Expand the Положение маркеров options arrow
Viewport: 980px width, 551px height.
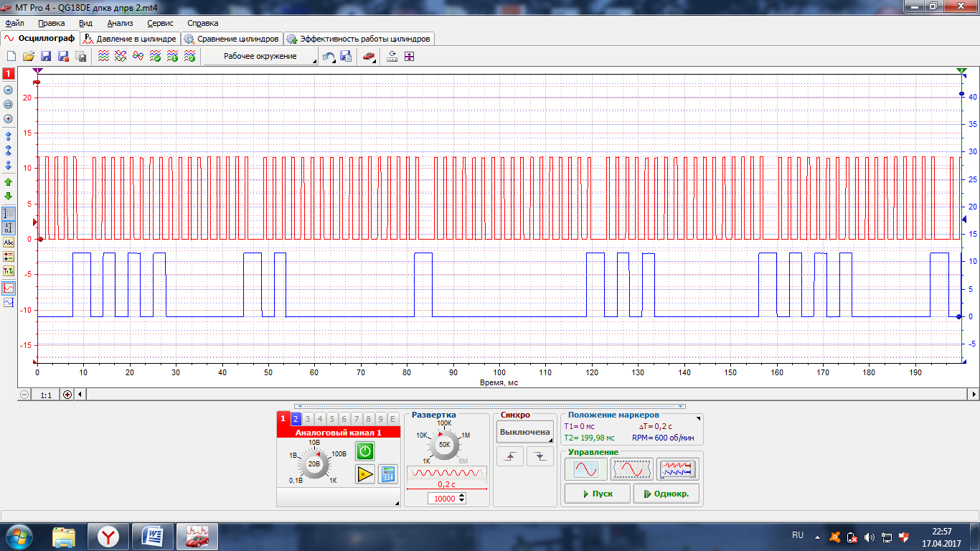click(x=699, y=417)
